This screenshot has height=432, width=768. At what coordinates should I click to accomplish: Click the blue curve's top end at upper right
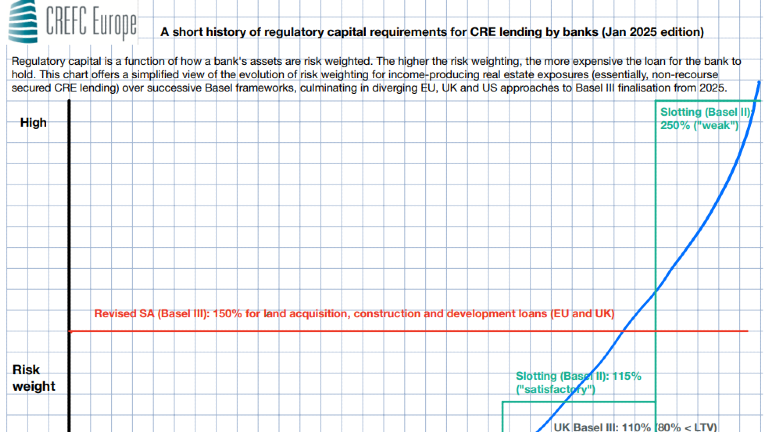pos(759,83)
